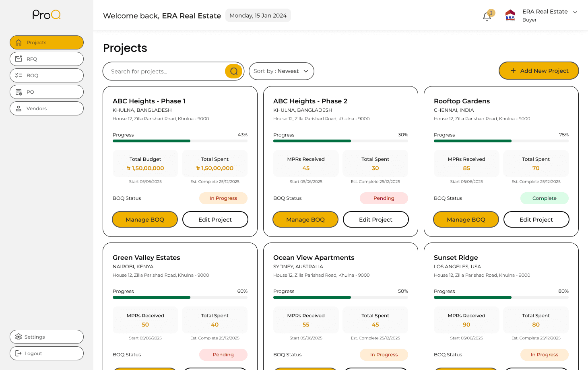This screenshot has width=588, height=370.
Task: Manage BOQ for Rooftop Gardens
Action: click(466, 220)
